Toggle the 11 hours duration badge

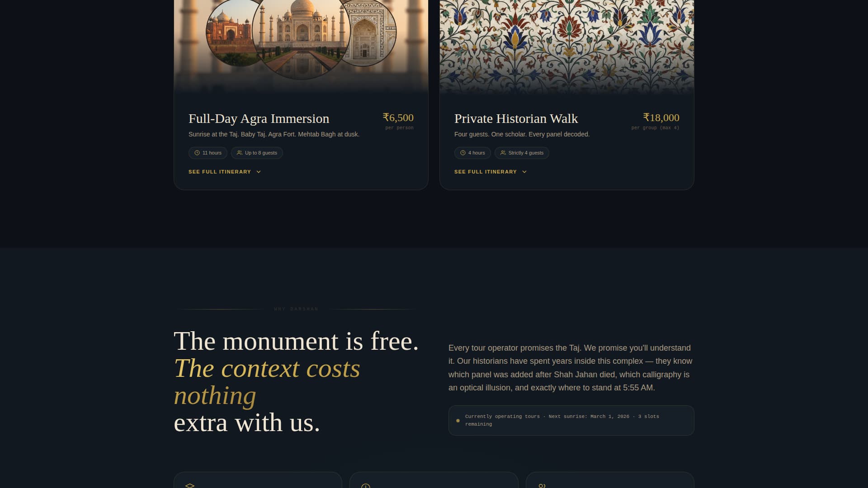(x=208, y=153)
